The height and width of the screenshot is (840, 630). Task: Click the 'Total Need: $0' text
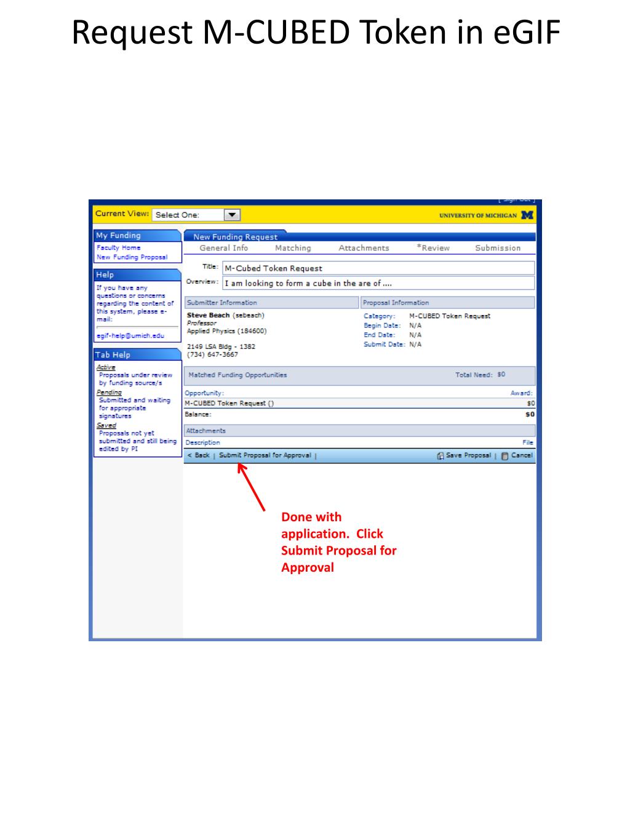[x=480, y=375]
